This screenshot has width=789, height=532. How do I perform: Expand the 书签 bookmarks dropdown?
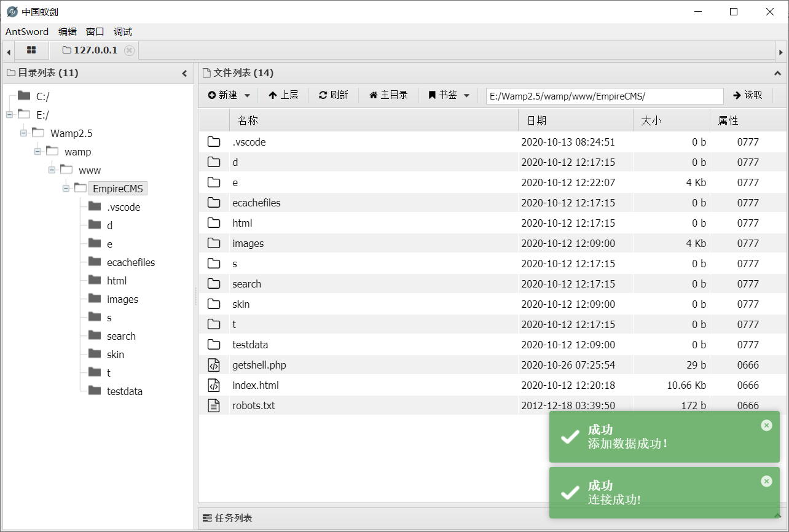(449, 95)
